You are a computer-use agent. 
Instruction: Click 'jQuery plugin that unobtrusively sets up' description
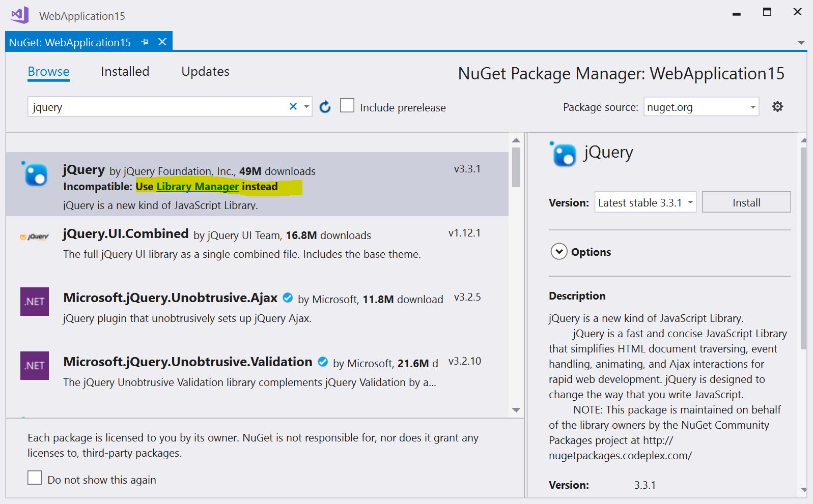pos(187,318)
